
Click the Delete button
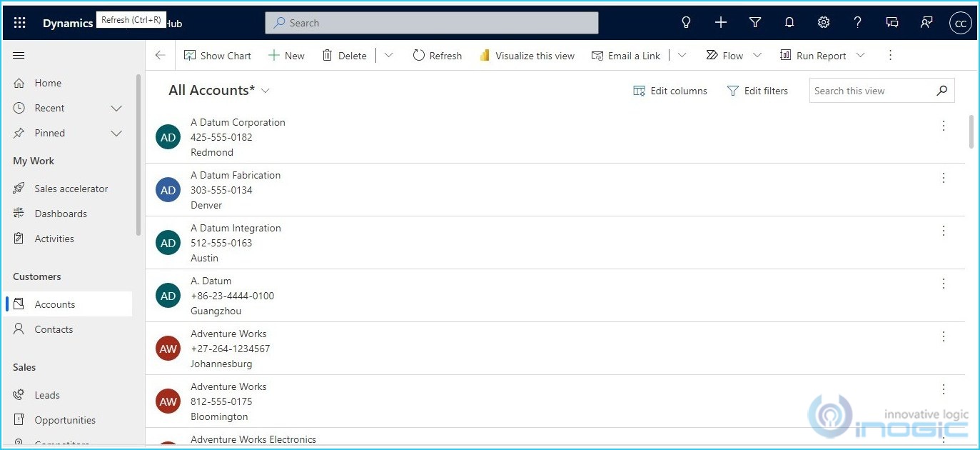[344, 56]
